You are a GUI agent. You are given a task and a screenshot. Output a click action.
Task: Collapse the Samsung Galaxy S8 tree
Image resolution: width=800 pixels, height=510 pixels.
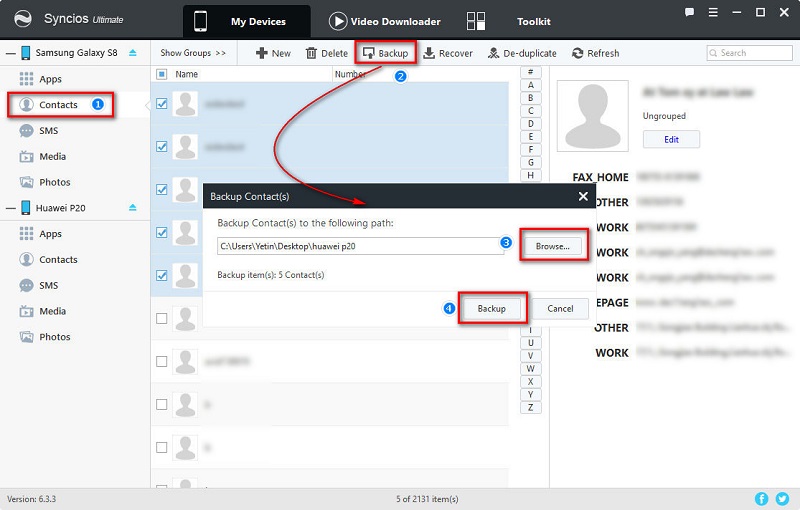[x=10, y=53]
